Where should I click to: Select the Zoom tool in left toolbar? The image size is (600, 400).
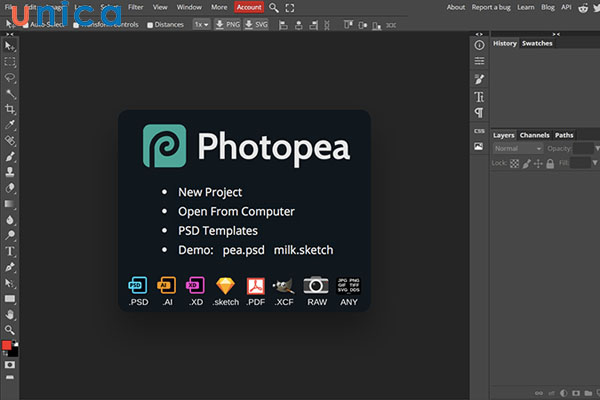click(x=10, y=330)
